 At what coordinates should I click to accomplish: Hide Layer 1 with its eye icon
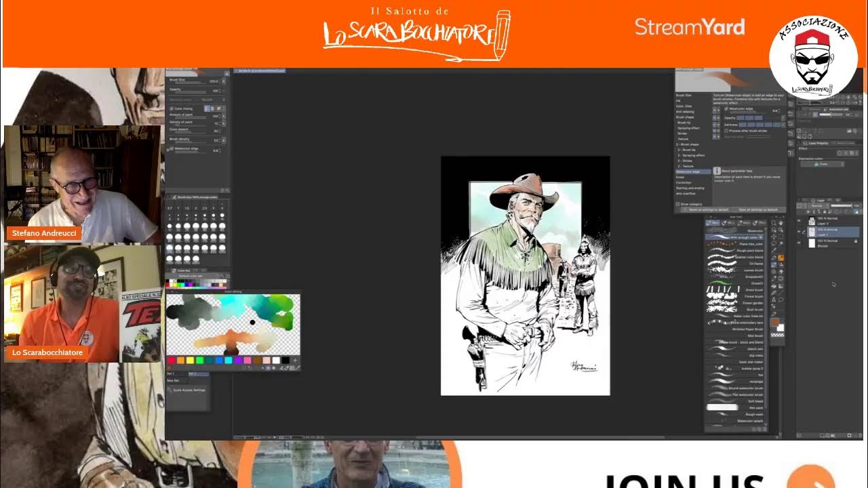(x=799, y=232)
